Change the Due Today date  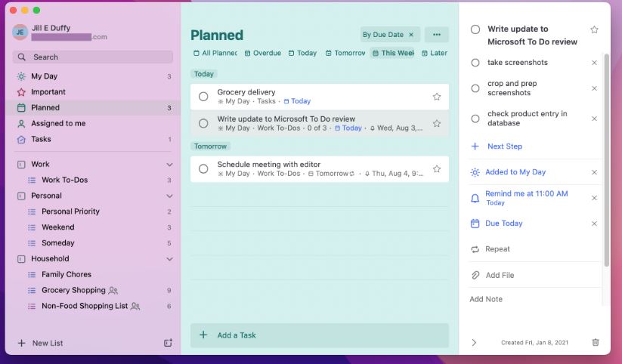click(x=504, y=224)
